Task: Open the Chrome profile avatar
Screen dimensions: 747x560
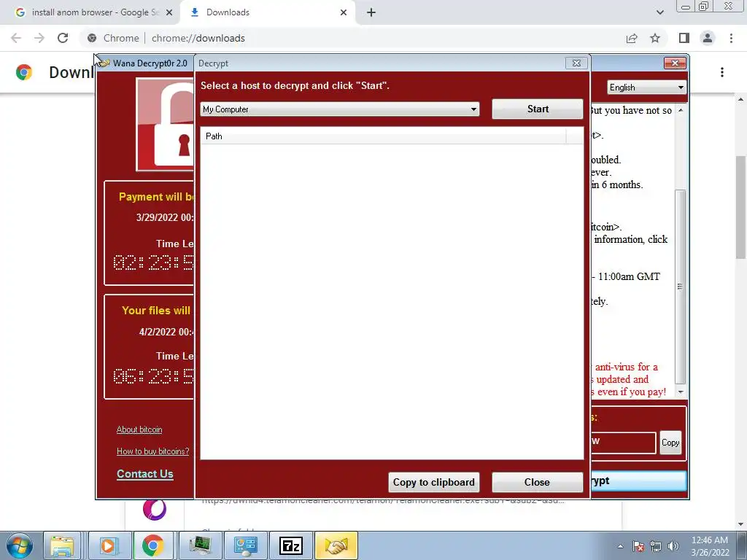Action: 708,38
